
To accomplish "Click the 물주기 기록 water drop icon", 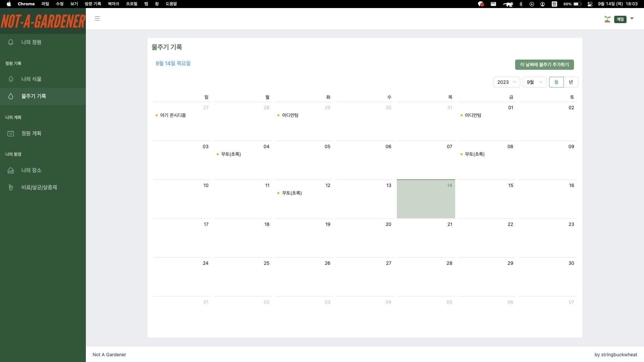I will click(11, 96).
